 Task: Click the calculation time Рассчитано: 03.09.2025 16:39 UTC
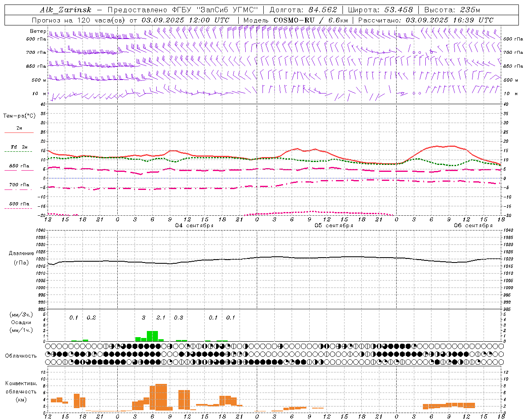click(x=426, y=20)
